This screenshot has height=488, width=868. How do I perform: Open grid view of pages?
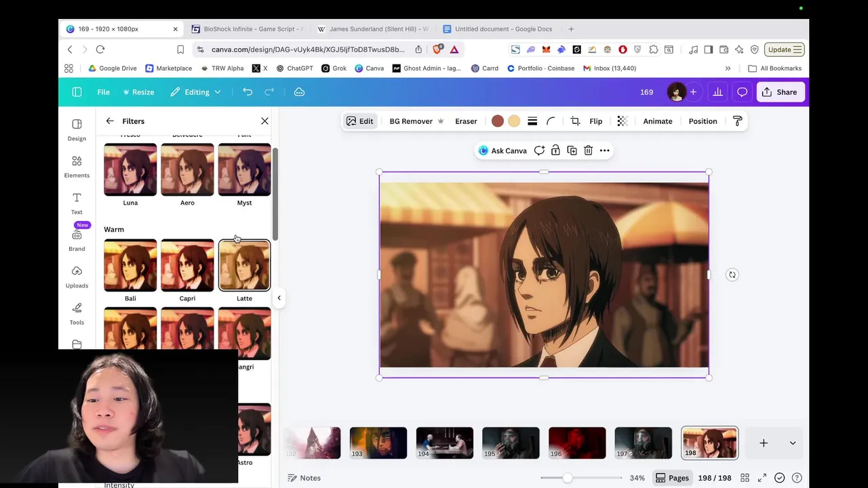point(745,478)
